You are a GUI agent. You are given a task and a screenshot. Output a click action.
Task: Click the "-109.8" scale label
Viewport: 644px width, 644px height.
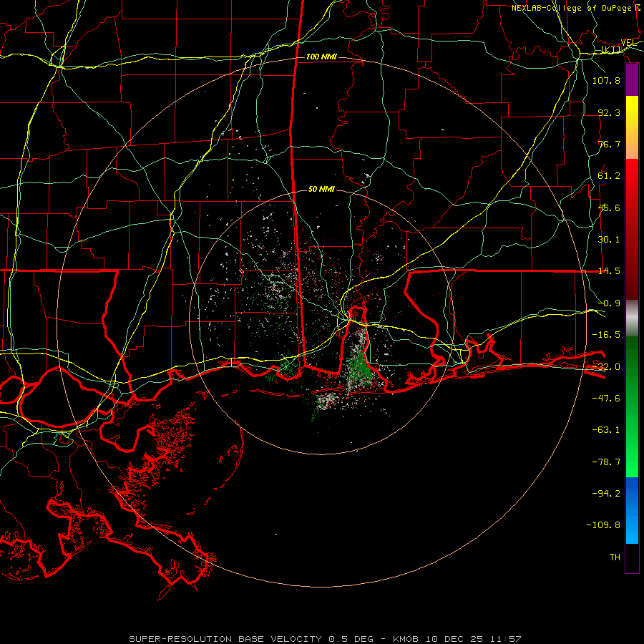point(603,525)
